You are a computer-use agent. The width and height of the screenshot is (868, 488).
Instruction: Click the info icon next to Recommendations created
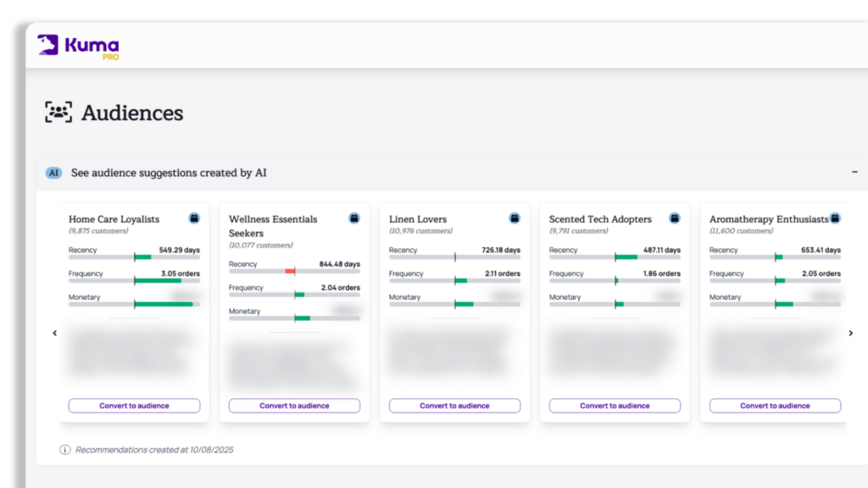65,450
